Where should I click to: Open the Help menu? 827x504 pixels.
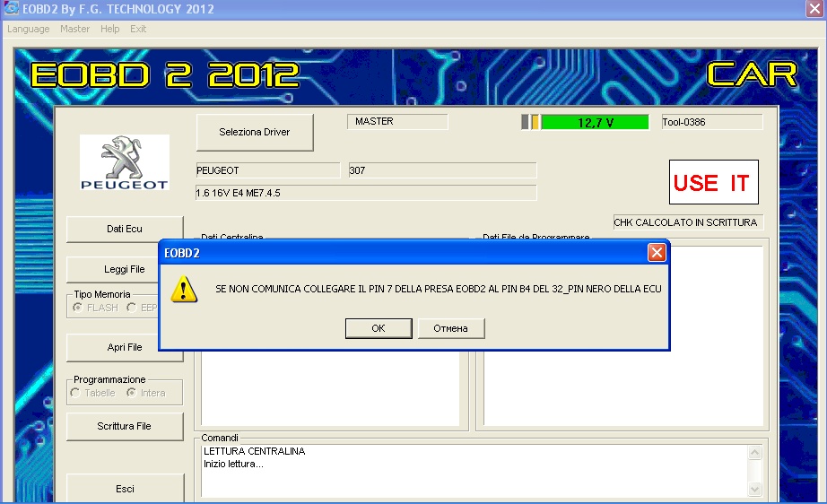tap(110, 29)
